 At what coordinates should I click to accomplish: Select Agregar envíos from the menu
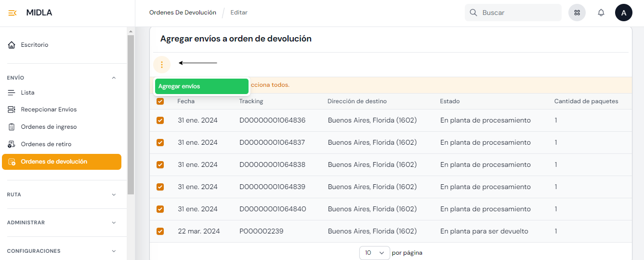click(201, 86)
